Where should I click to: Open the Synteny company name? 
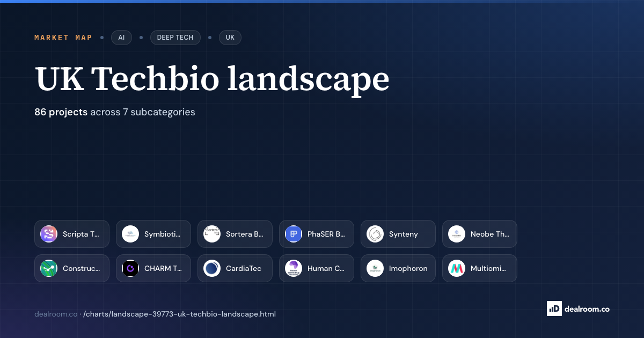click(404, 234)
